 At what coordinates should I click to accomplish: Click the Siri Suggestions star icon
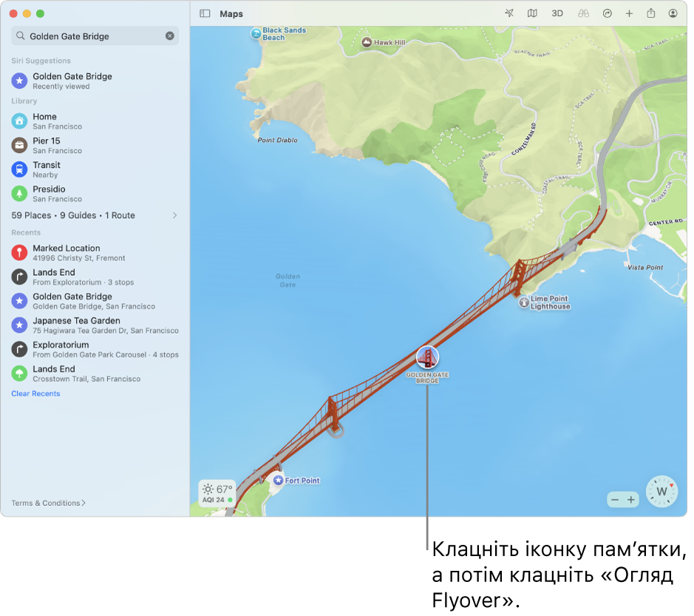coord(19,81)
